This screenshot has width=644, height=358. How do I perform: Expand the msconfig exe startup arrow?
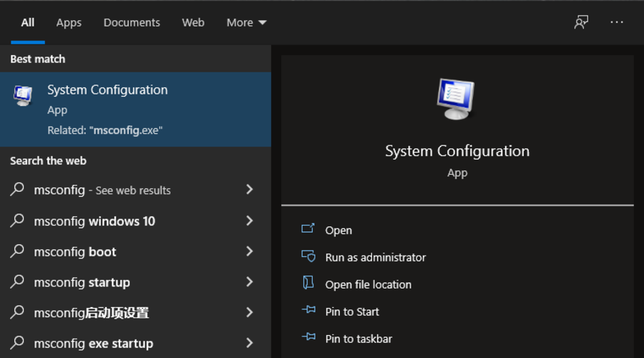click(249, 343)
